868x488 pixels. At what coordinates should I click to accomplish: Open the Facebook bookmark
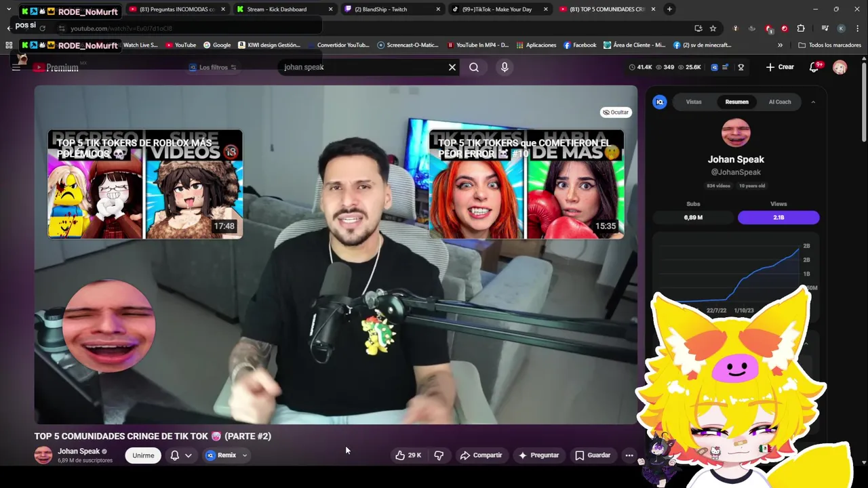(579, 45)
